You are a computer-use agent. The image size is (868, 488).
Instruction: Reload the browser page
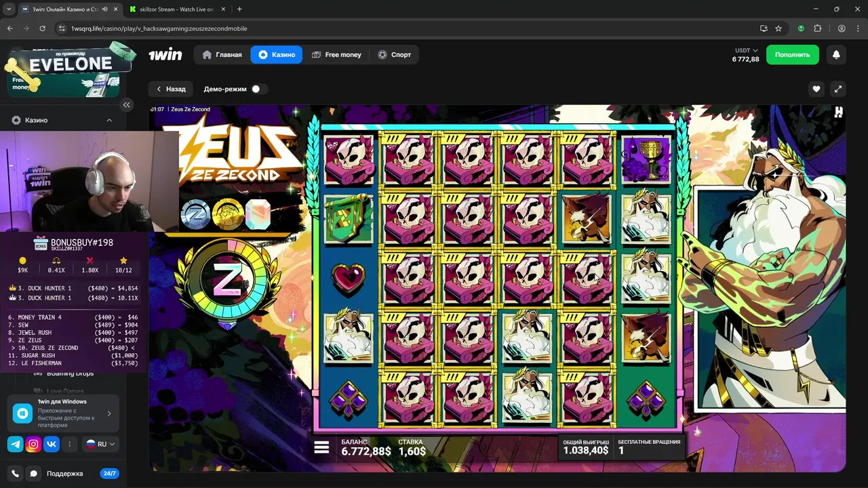[43, 28]
